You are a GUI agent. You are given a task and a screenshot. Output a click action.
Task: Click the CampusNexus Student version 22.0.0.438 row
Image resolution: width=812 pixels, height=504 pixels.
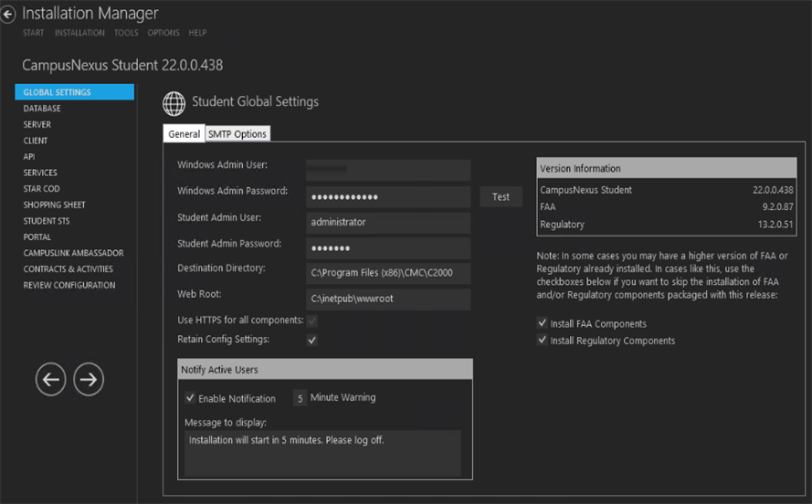(x=667, y=190)
